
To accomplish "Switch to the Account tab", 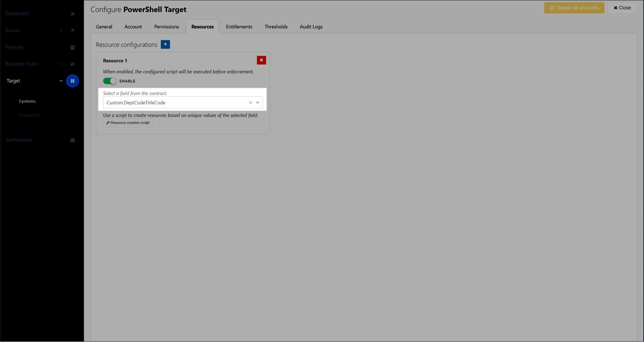I will [133, 27].
